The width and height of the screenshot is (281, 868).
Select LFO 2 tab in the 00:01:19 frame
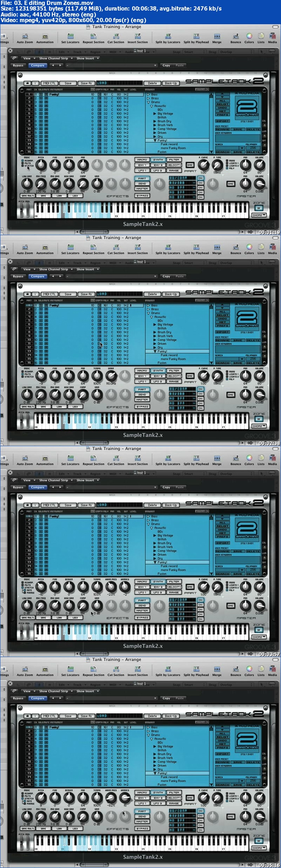click(x=158, y=171)
